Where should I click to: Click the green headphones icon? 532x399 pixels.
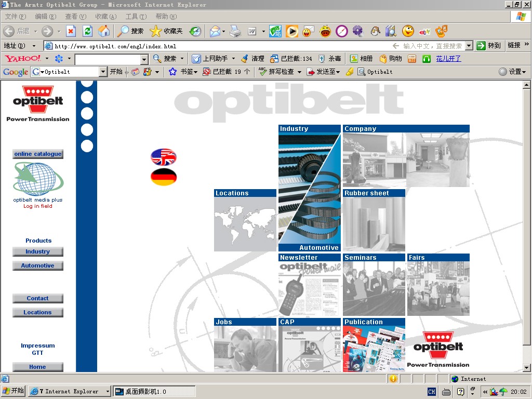coord(426,59)
